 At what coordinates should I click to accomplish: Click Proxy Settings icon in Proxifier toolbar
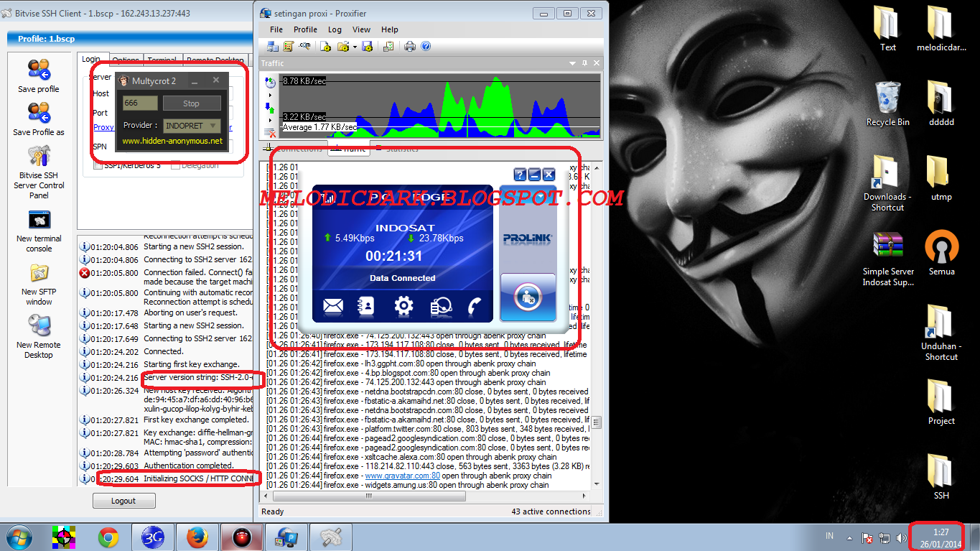click(x=273, y=46)
